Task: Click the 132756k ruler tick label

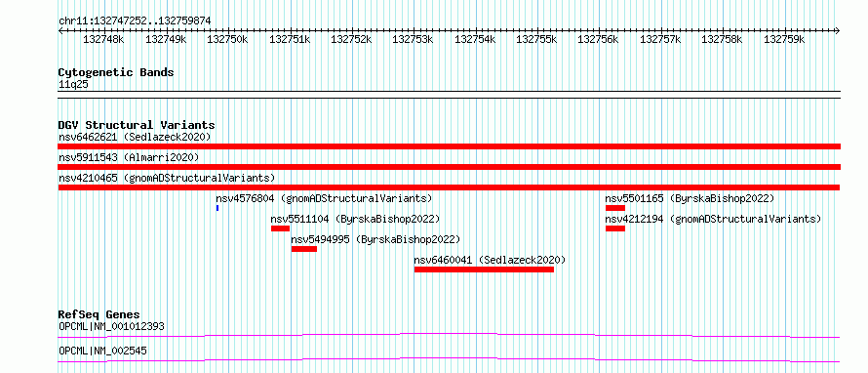Action: (x=599, y=39)
